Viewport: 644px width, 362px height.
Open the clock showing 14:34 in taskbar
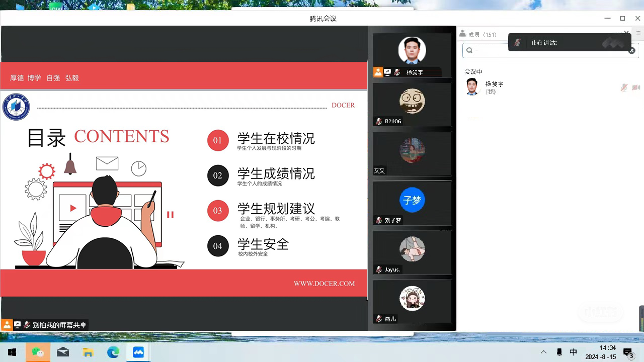pos(608,352)
